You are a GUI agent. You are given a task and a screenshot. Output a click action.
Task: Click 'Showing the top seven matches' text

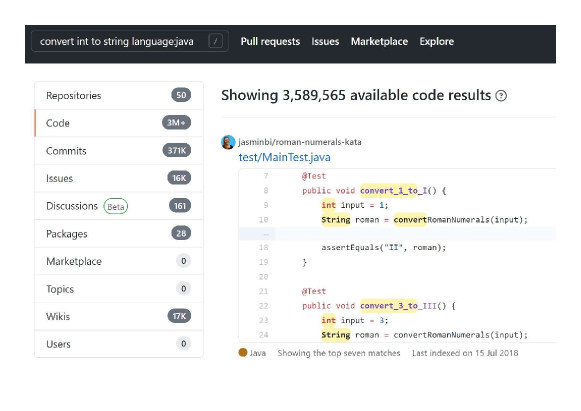(339, 353)
